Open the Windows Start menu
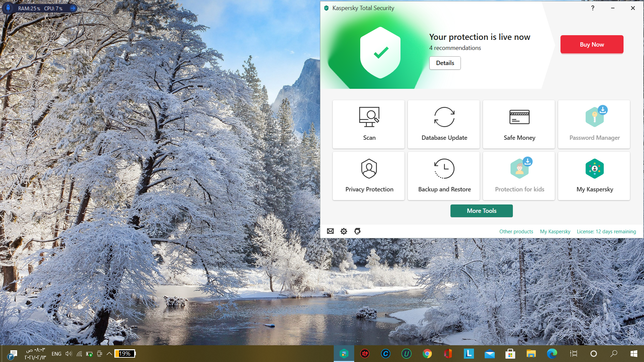Viewport: 644px width, 362px height. [x=634, y=354]
